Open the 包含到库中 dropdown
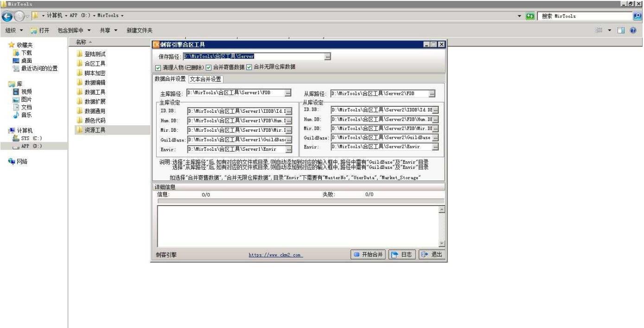The image size is (644, 328). [74, 31]
